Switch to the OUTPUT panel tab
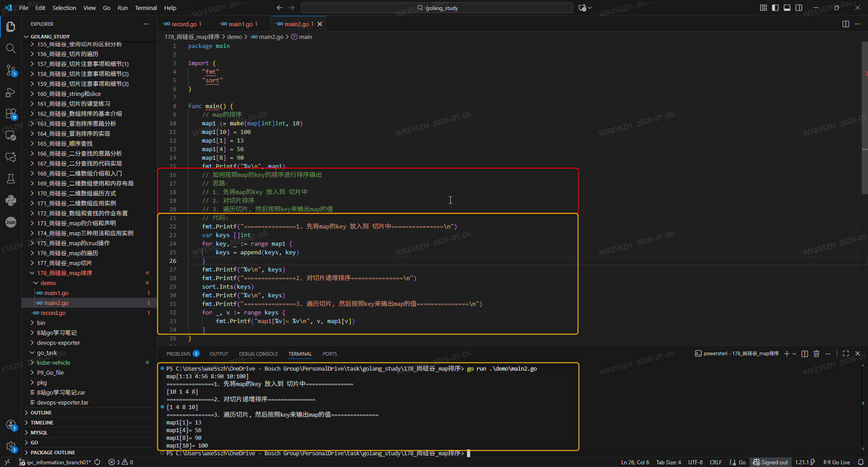868x467 pixels. 219,354
